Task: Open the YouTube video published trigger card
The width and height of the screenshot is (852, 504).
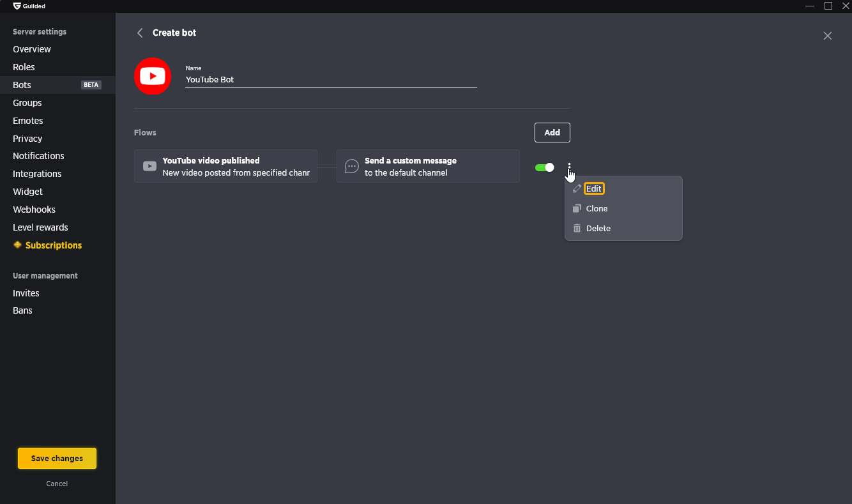Action: click(x=225, y=166)
